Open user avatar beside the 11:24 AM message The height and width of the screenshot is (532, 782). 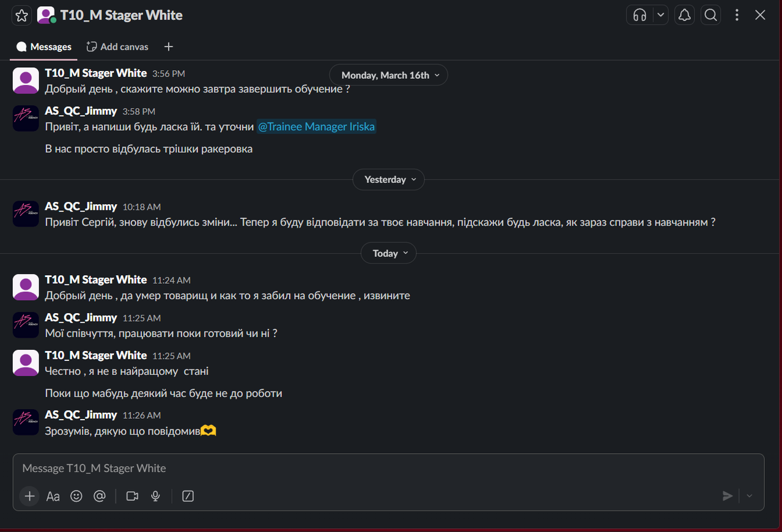pos(26,287)
